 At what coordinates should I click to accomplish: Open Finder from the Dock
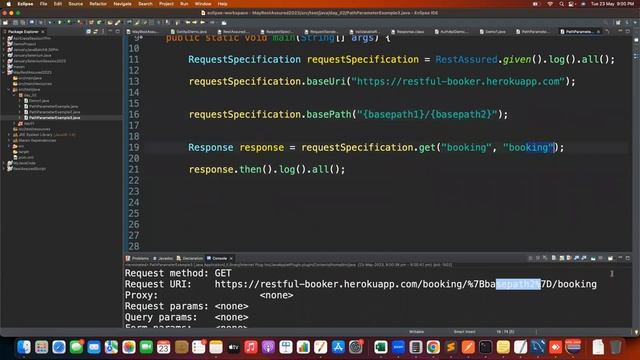[x=24, y=347]
